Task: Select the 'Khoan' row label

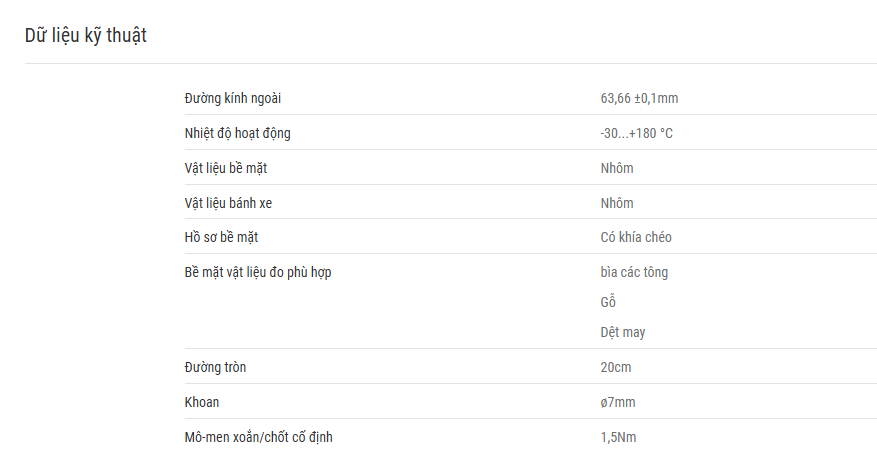Action: [202, 402]
